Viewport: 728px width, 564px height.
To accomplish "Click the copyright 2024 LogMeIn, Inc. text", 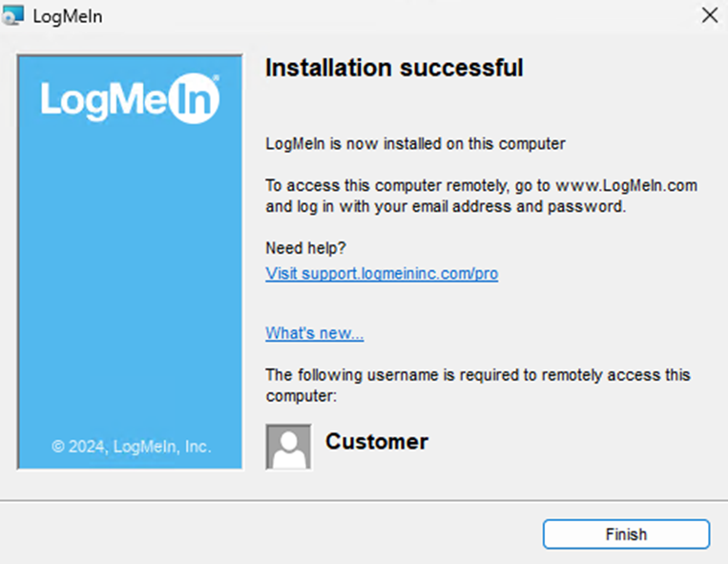I will (x=131, y=446).
